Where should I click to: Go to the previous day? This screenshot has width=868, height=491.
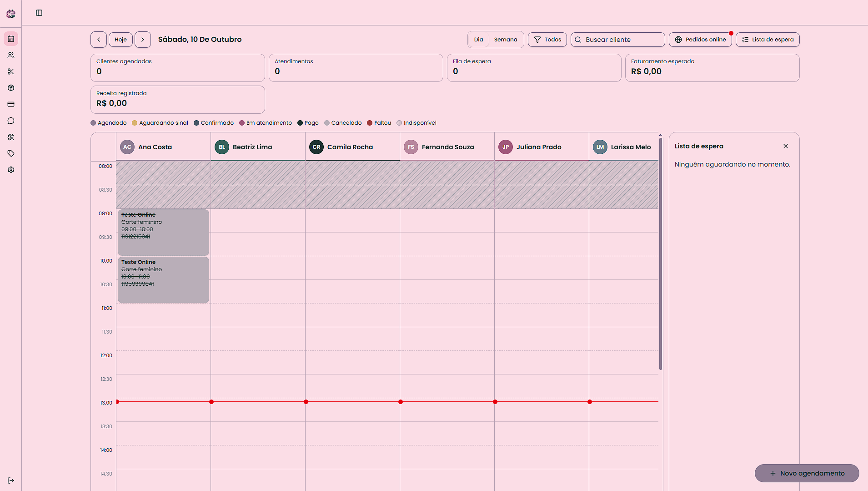click(x=99, y=40)
